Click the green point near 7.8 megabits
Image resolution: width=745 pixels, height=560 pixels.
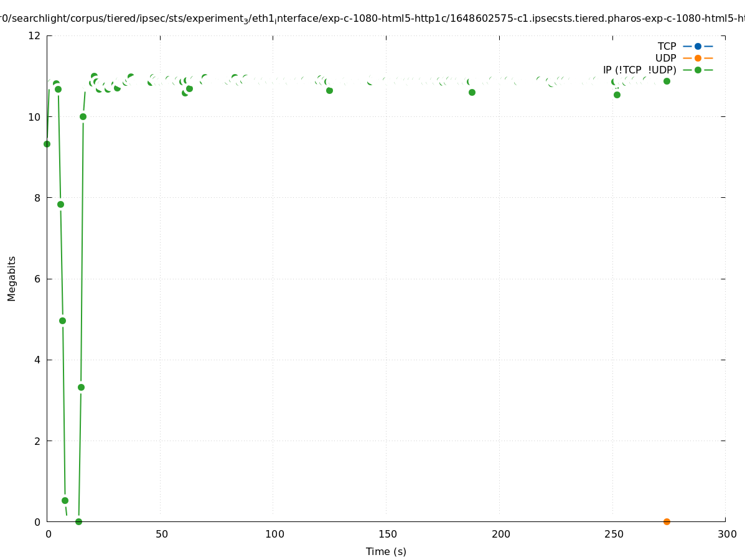point(60,204)
